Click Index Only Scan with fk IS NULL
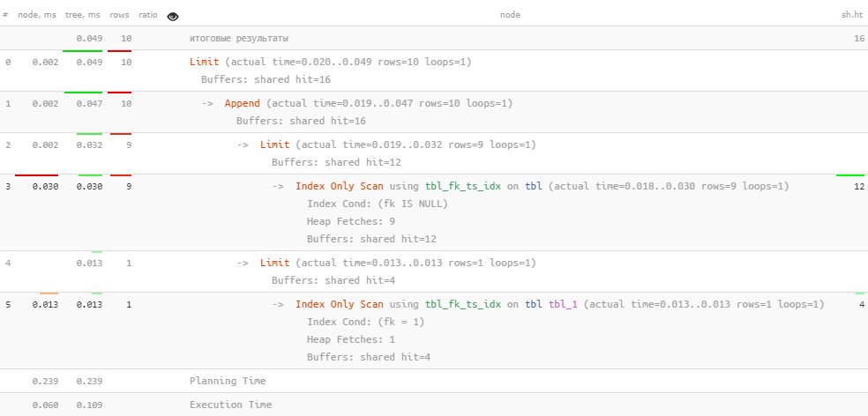The height and width of the screenshot is (416, 868). (x=340, y=186)
